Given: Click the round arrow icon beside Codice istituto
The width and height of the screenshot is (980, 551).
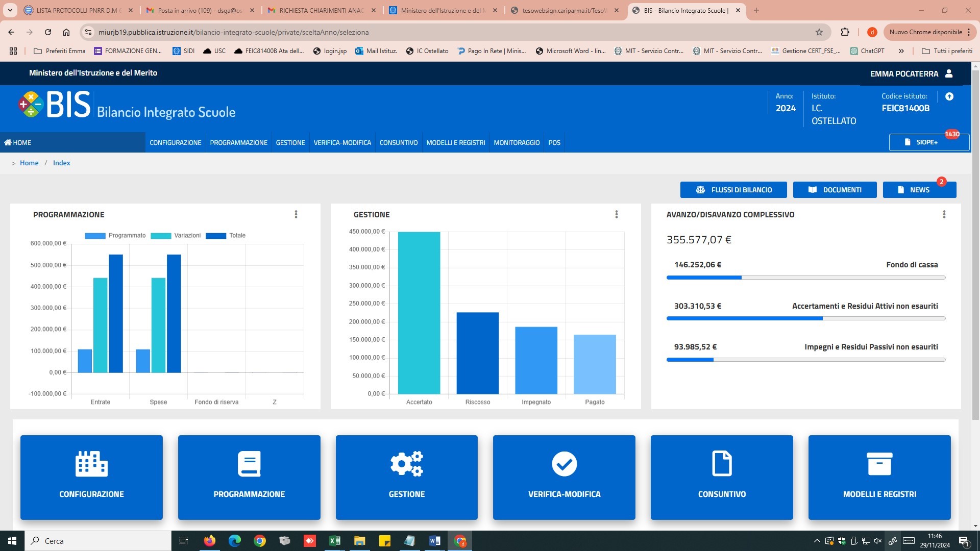Looking at the screenshot, I should [x=949, y=96].
